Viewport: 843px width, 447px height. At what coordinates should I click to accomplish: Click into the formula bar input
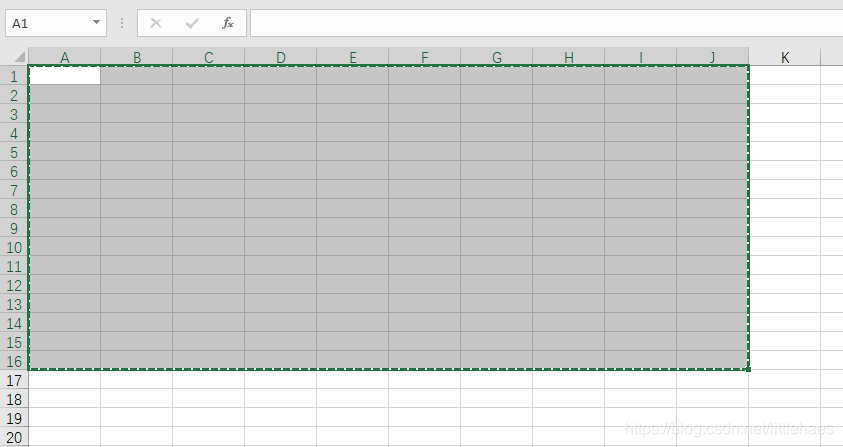tap(546, 23)
